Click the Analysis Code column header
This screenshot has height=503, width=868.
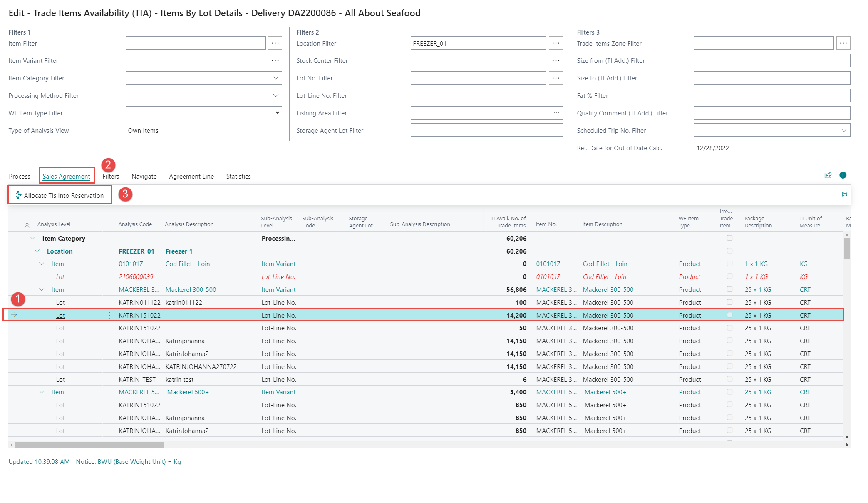(135, 224)
